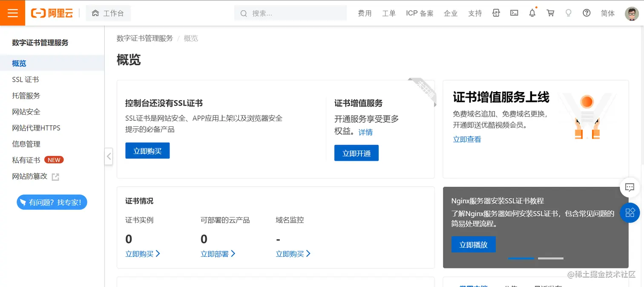Open the shopping cart icon

click(x=550, y=13)
